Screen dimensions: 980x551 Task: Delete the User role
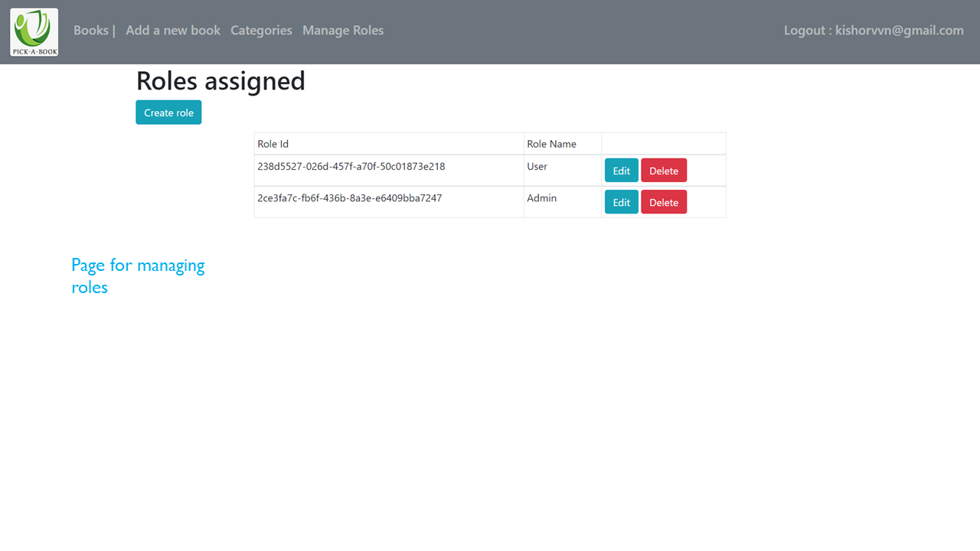coord(664,171)
